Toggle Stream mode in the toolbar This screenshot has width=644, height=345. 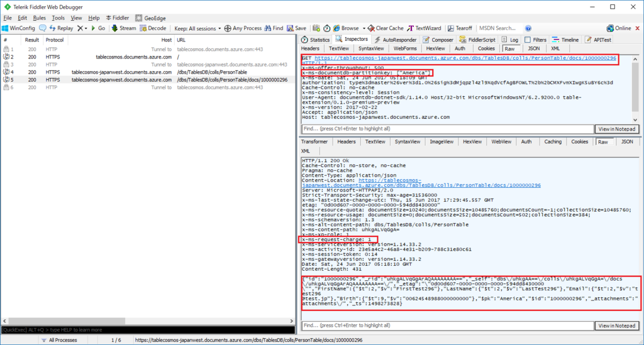click(124, 28)
